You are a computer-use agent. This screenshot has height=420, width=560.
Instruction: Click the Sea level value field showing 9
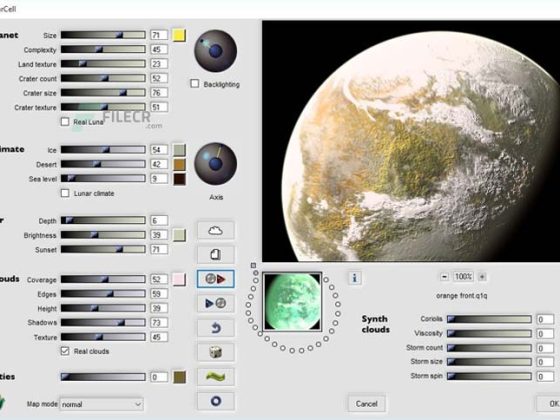[x=159, y=179]
